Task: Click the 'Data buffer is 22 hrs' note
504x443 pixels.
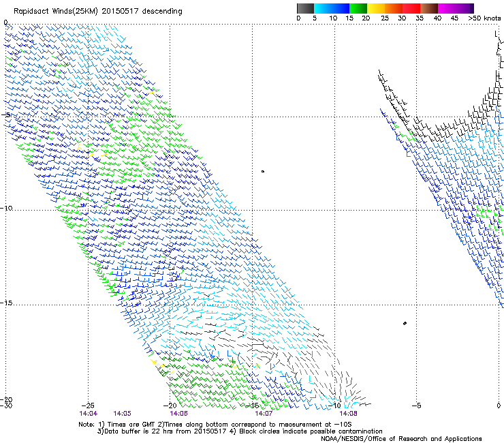Action: click(240, 431)
